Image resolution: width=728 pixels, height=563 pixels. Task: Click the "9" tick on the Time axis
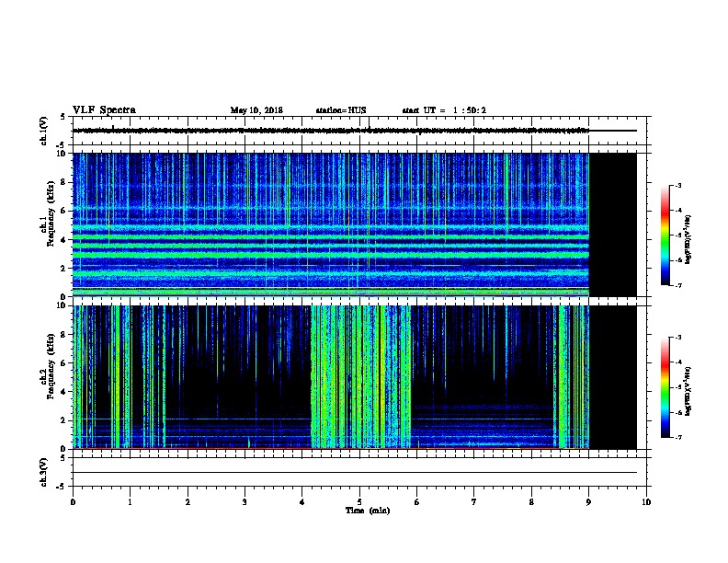[588, 502]
